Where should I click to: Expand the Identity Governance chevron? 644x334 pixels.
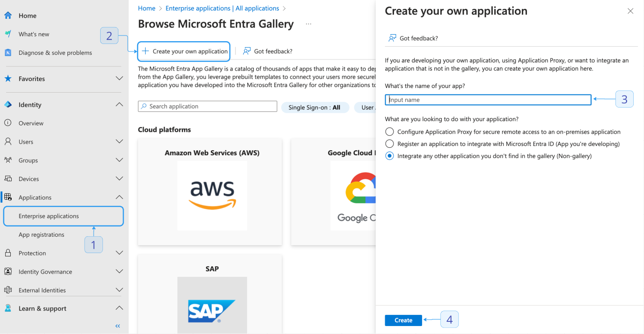coord(119,271)
